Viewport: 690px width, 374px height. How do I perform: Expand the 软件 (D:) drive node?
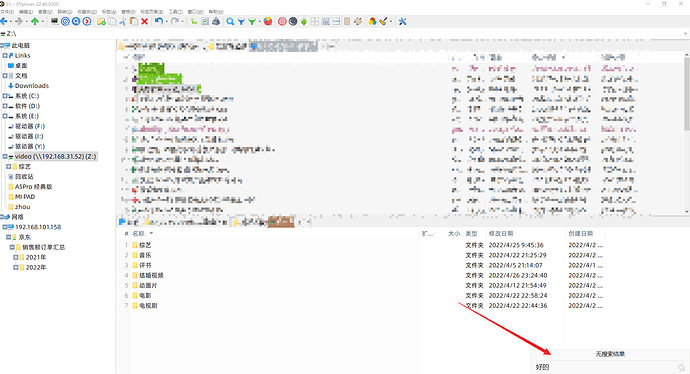(5, 106)
